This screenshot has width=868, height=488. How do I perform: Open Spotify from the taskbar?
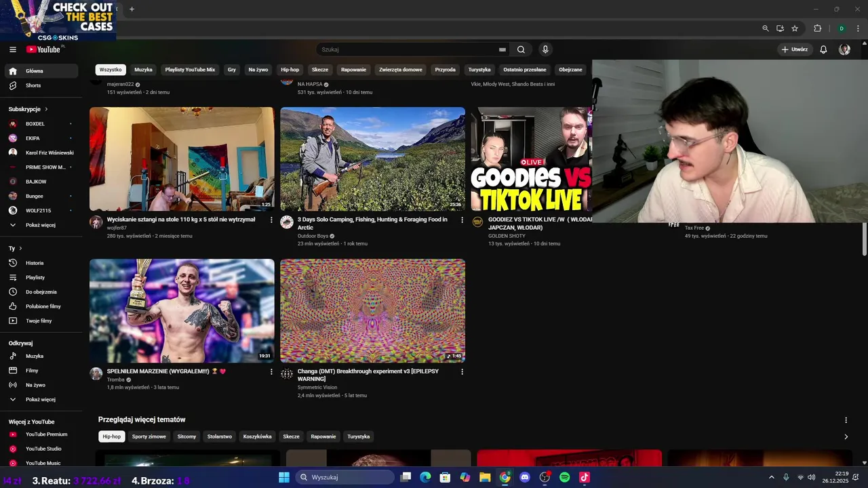click(x=564, y=477)
